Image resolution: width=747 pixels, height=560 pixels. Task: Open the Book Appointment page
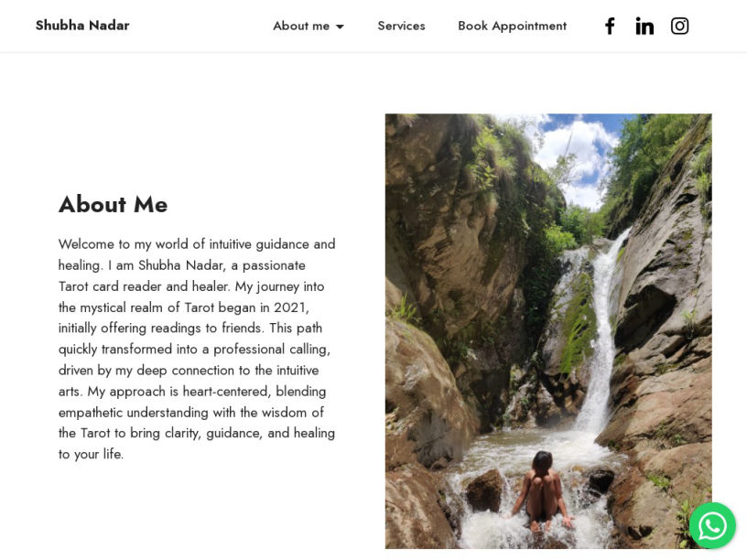coord(512,26)
